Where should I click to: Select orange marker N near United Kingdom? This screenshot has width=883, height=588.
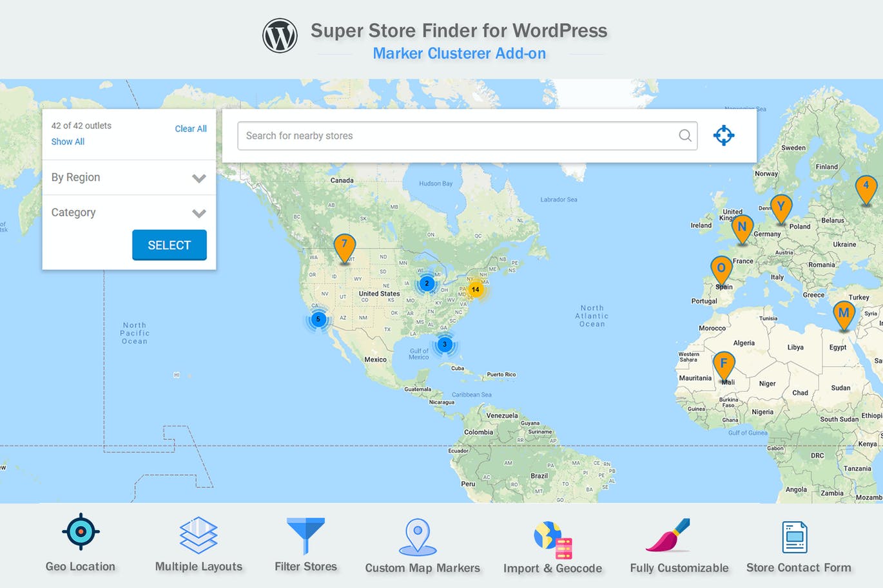742,229
